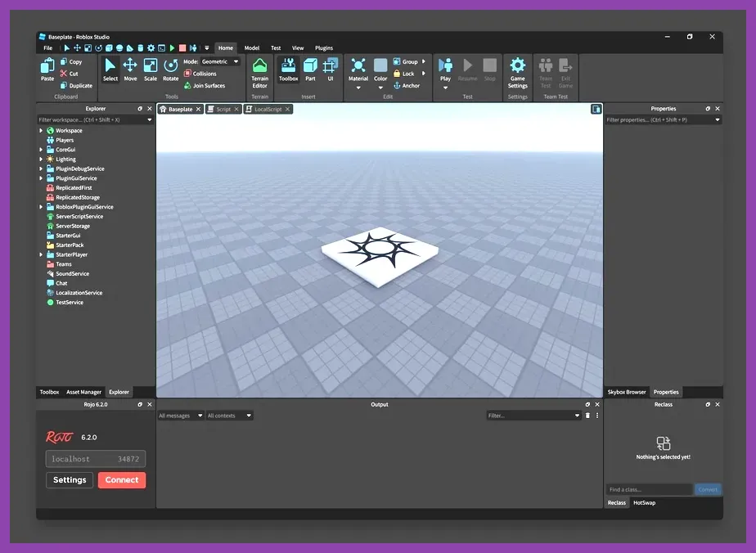Toggle the Collisions option
This screenshot has height=553, width=756.
[200, 74]
